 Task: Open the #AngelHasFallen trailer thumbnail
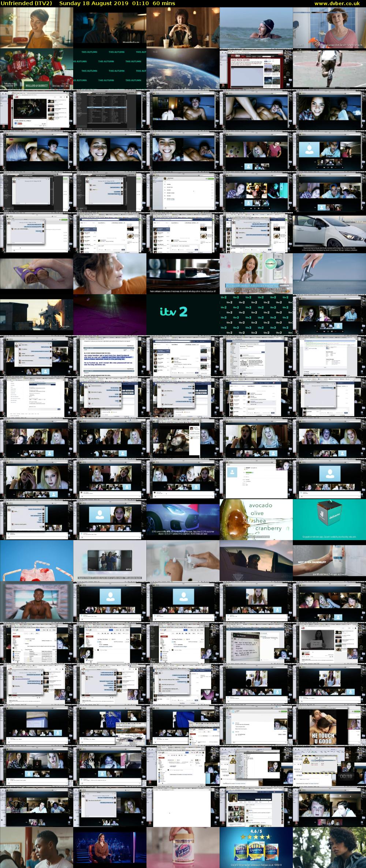[x=110, y=28]
